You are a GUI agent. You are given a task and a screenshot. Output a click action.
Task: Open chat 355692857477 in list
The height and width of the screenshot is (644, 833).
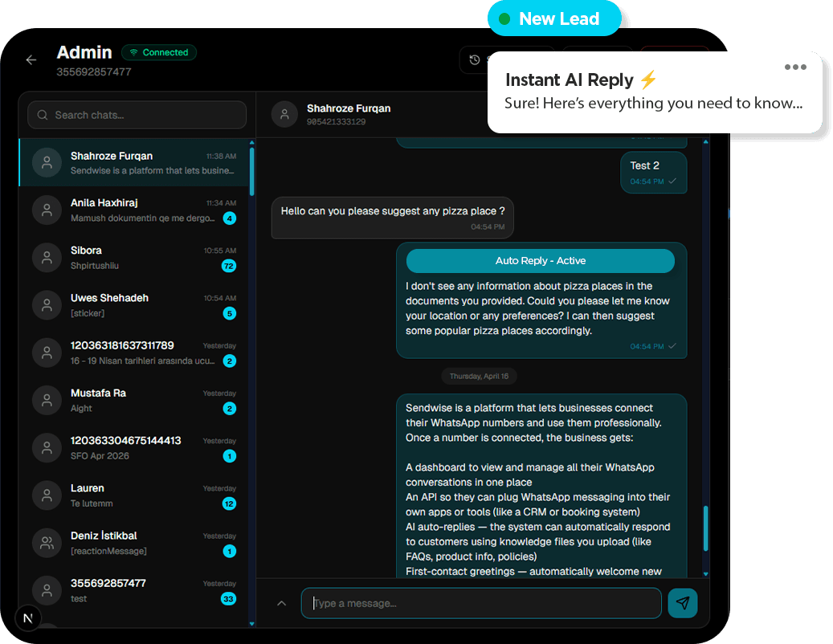pyautogui.click(x=134, y=590)
